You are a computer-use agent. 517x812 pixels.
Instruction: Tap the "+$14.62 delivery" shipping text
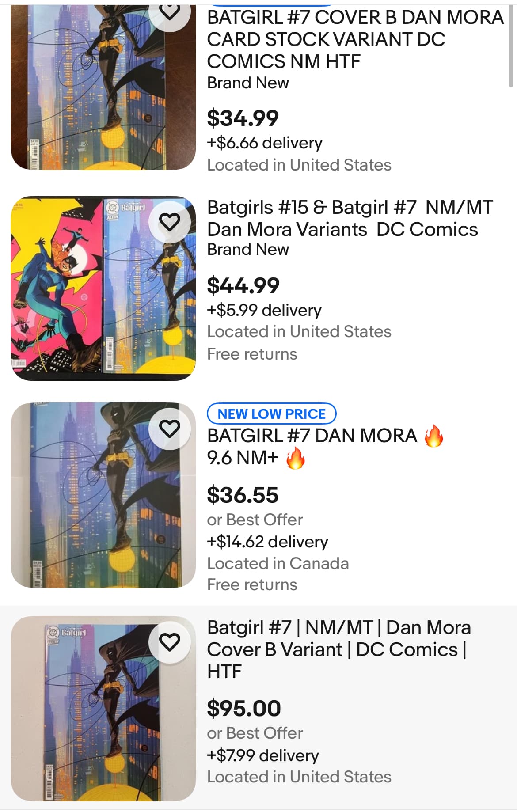point(267,542)
